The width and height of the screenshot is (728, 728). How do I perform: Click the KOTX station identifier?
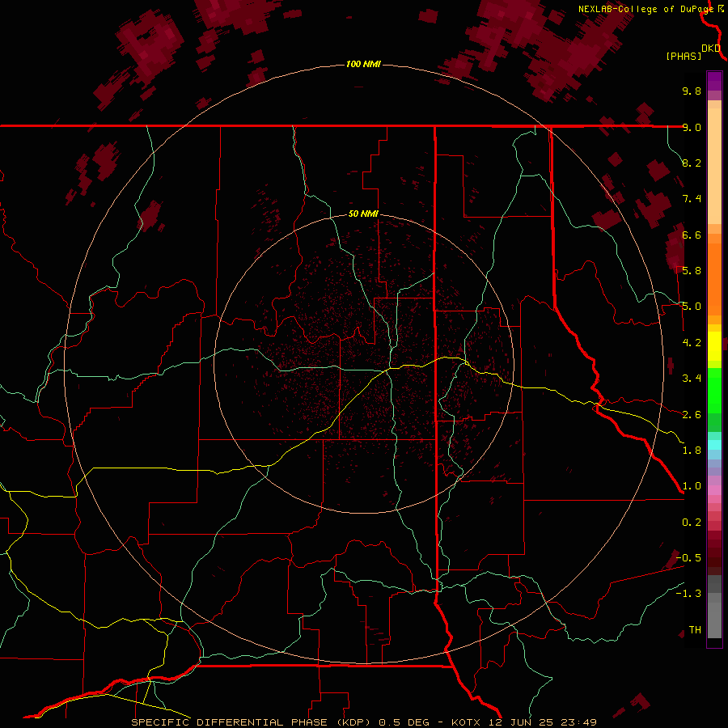(x=467, y=722)
